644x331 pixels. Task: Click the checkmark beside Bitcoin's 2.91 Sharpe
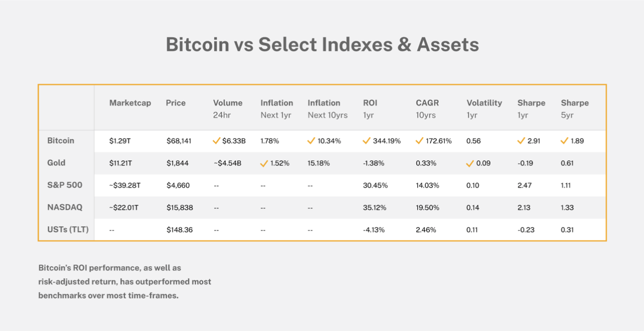pos(521,141)
